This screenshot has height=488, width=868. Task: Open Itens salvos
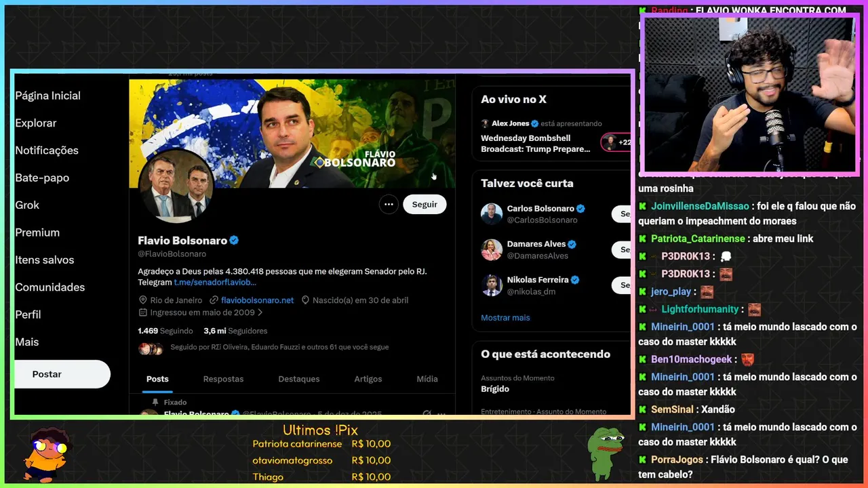click(45, 260)
